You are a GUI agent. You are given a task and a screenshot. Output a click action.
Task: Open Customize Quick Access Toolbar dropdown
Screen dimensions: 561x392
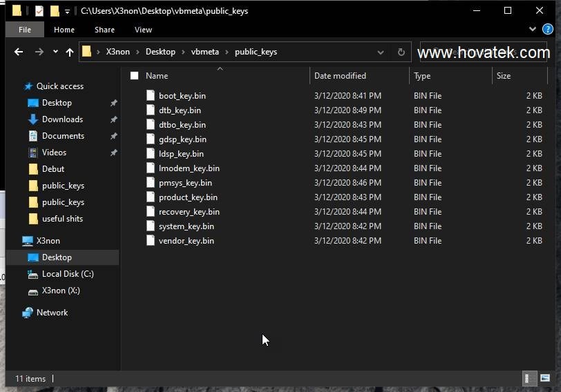coord(67,12)
